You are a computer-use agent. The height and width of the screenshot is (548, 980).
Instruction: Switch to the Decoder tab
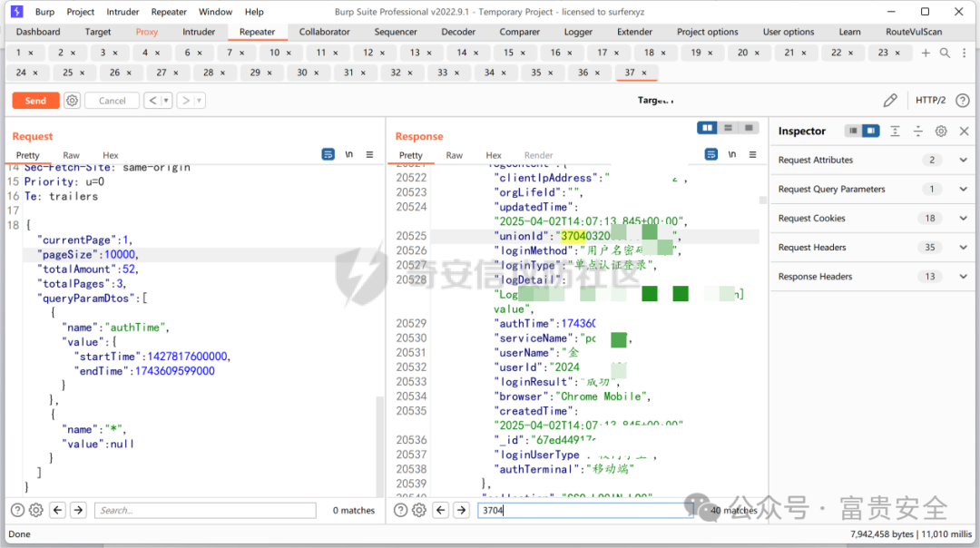tap(458, 32)
